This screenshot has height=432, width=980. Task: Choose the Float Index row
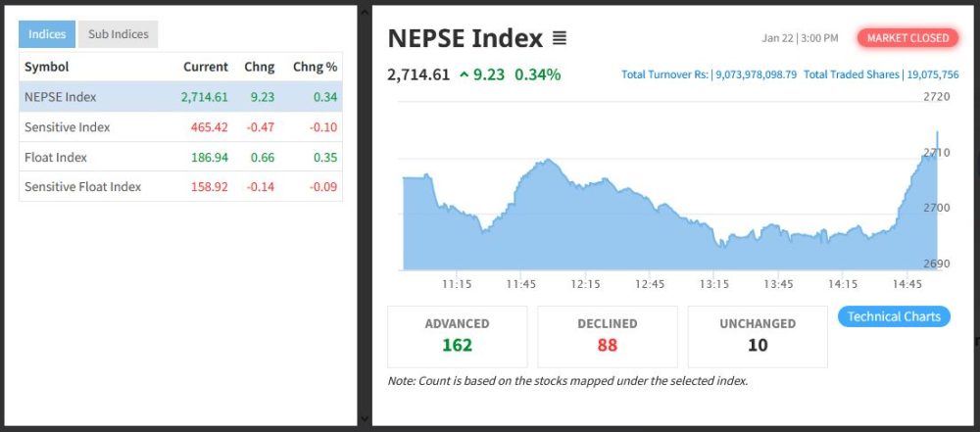pyautogui.click(x=180, y=157)
